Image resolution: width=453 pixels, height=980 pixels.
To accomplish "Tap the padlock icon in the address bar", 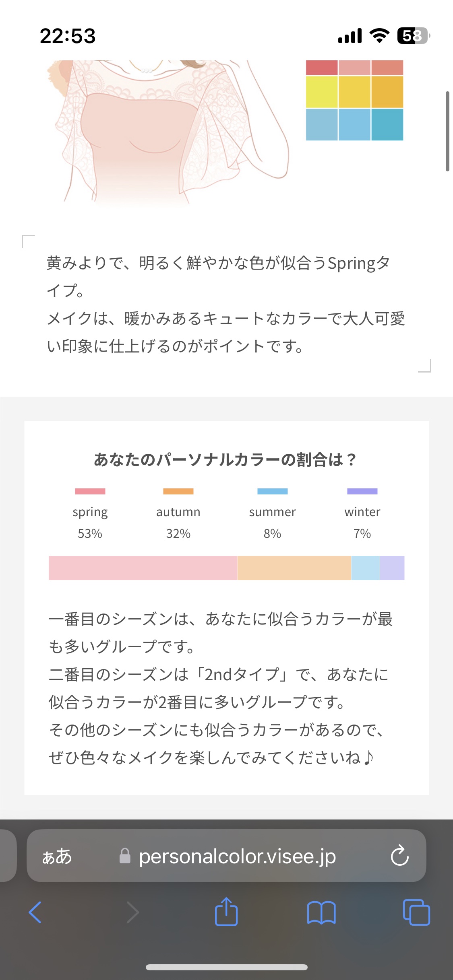I will pos(125,856).
